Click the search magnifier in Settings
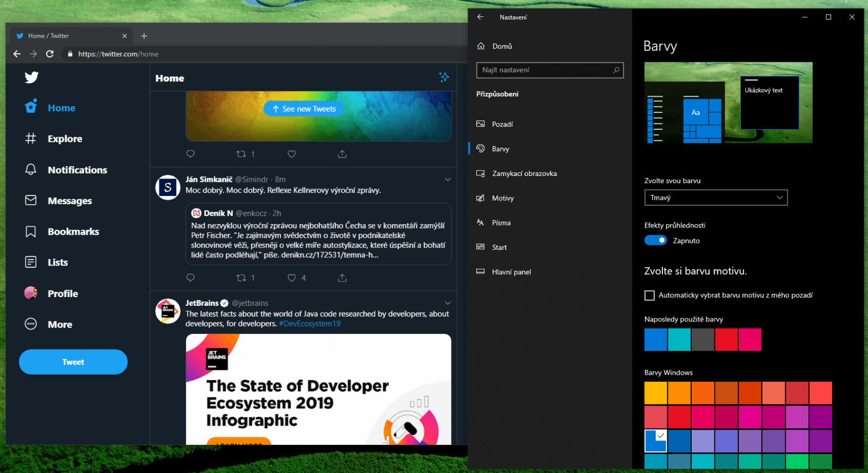 coord(616,70)
